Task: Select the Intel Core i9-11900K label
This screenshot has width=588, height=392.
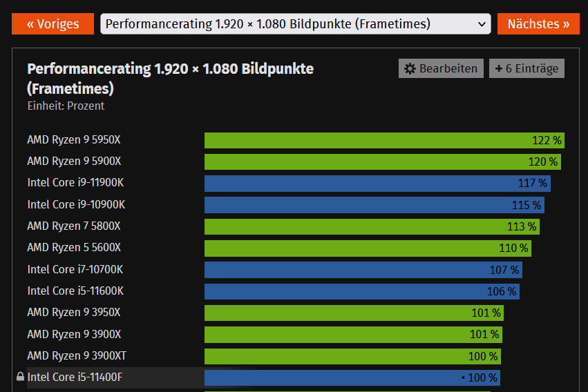Action: pos(75,183)
